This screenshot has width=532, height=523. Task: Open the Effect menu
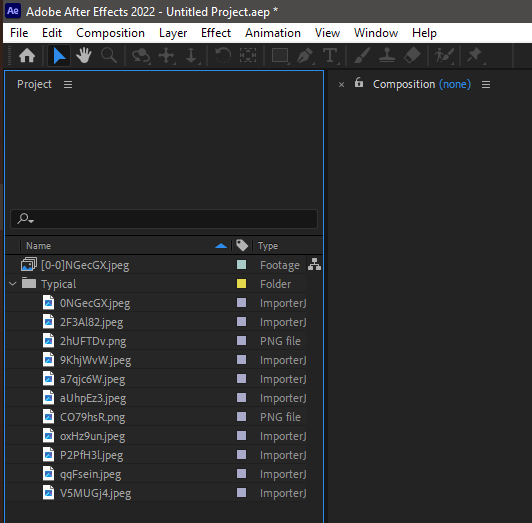tap(216, 33)
